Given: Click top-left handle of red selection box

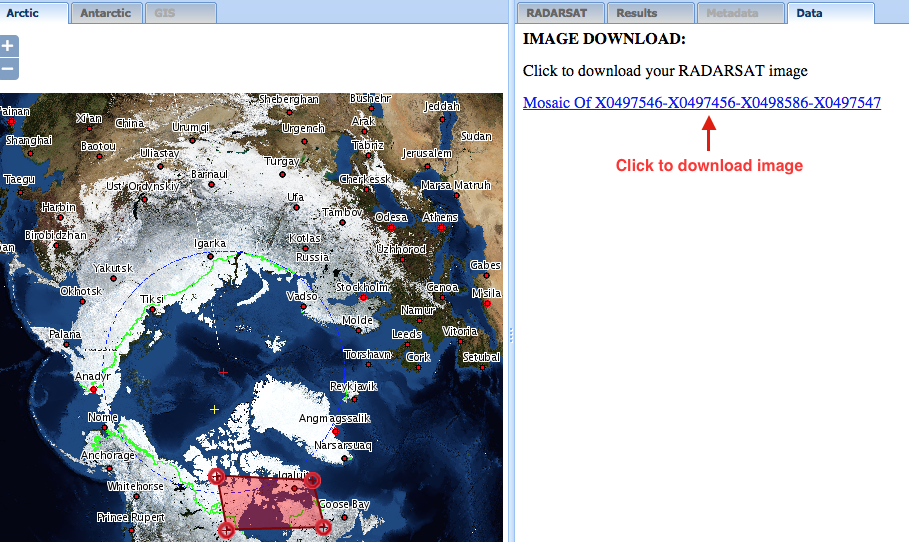Looking at the screenshot, I should 216,476.
